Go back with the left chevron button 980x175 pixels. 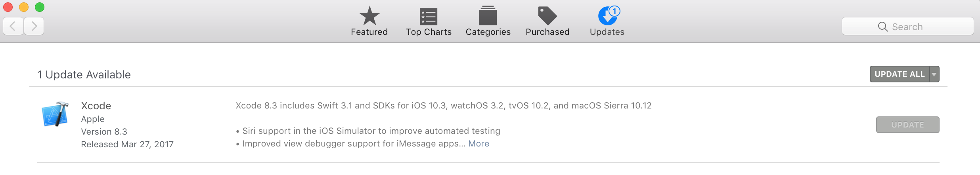pos(13,27)
